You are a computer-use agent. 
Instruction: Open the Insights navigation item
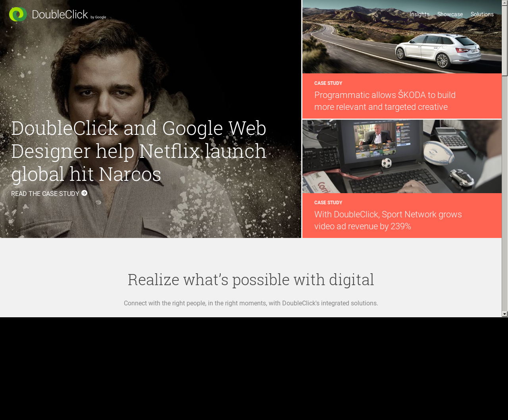(419, 14)
